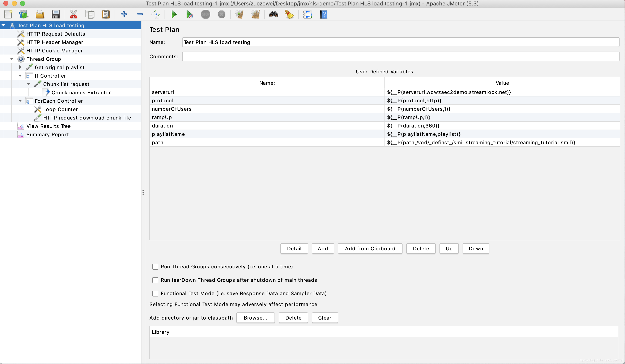Collapse the ForEach Controller node
Viewport: 625px width, 364px height.
[20, 101]
